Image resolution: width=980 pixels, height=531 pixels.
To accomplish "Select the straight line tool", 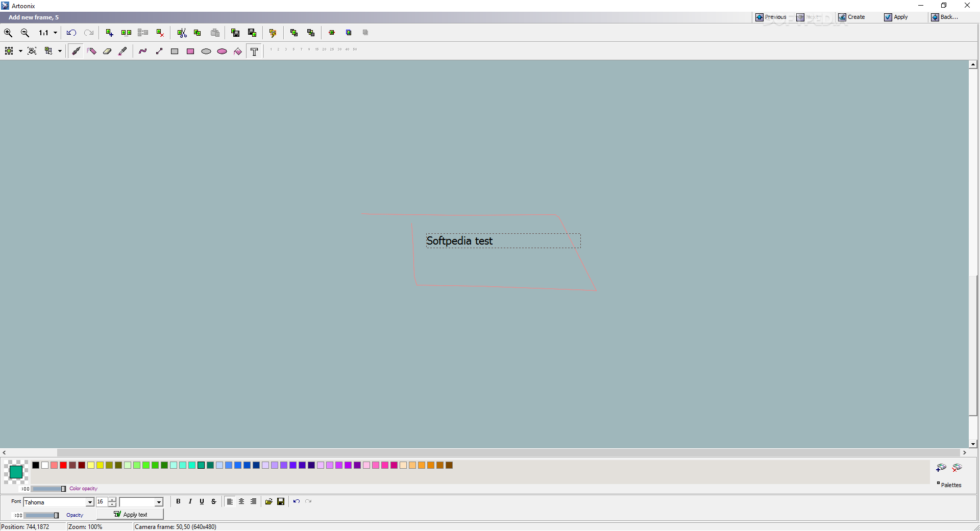I will click(x=159, y=51).
